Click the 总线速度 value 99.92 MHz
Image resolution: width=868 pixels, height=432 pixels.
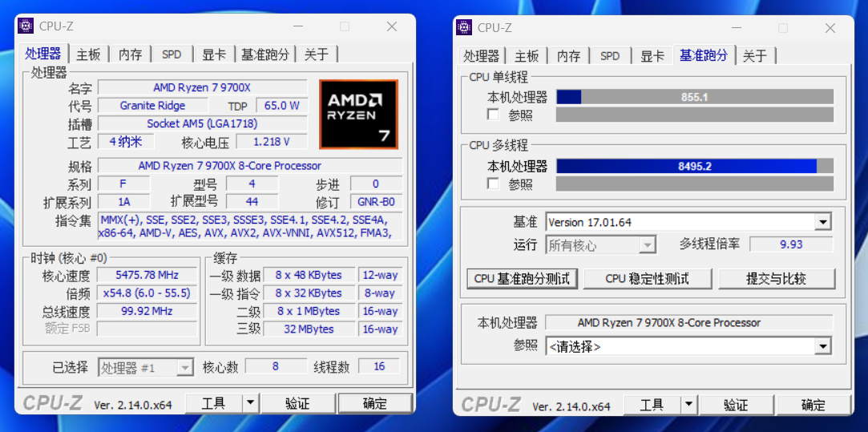147,311
